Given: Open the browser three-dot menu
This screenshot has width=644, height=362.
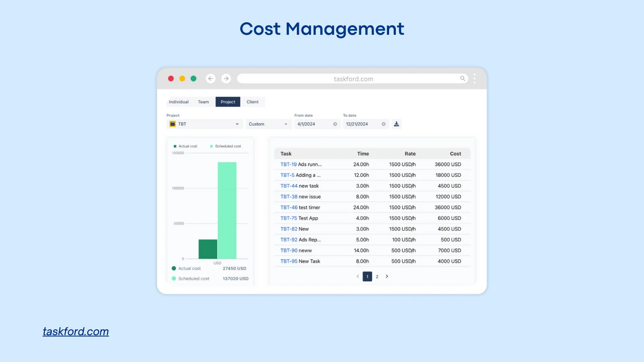Looking at the screenshot, I should pyautogui.click(x=475, y=79).
